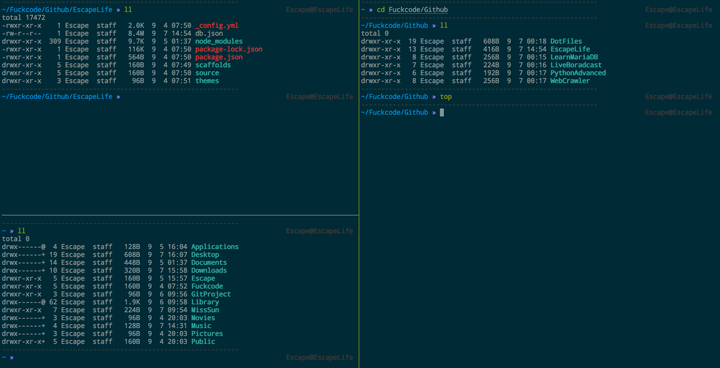Click the 'cd Fuckcode/Github' command argument
This screenshot has height=368, width=720.
[x=418, y=10]
